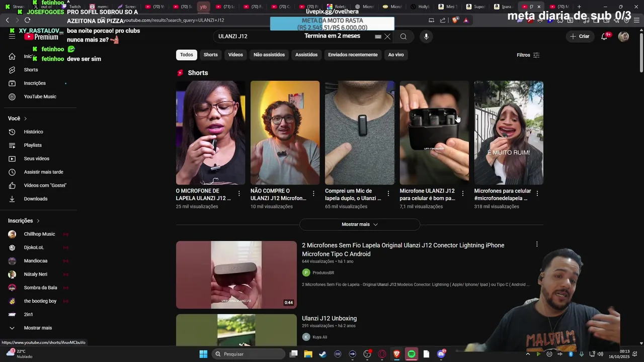The image size is (644, 362).
Task: Open Seus vídeos in sidebar
Action: (37, 159)
